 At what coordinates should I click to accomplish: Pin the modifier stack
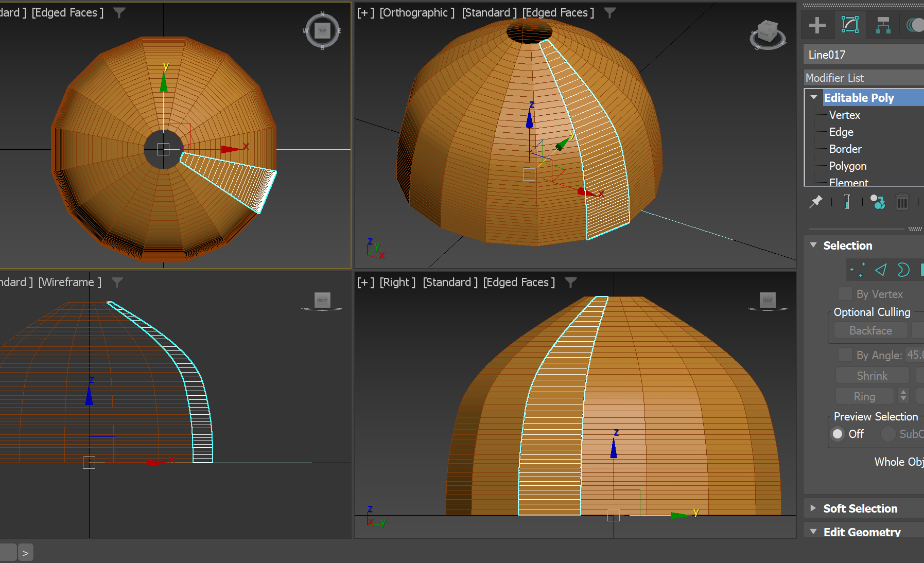(816, 202)
